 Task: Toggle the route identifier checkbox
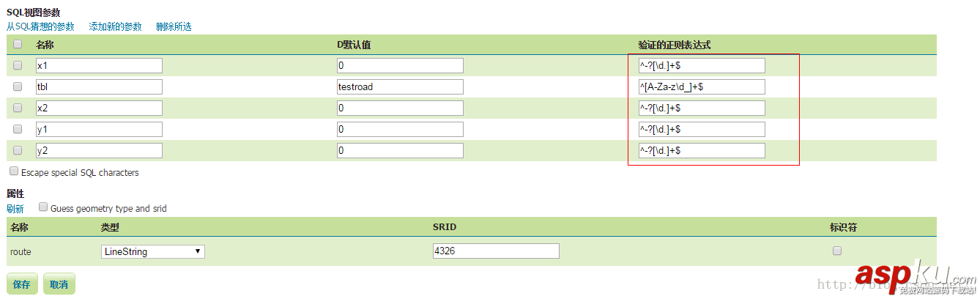tap(837, 251)
